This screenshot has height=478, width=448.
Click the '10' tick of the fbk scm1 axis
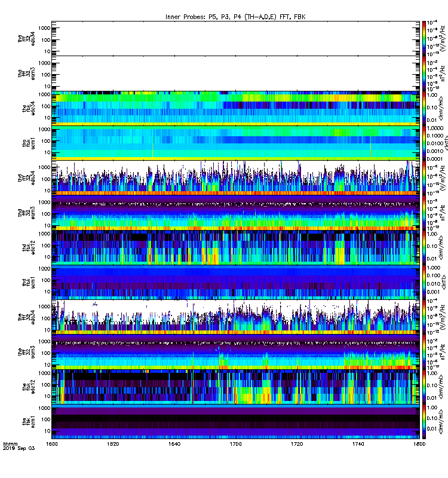point(47,431)
